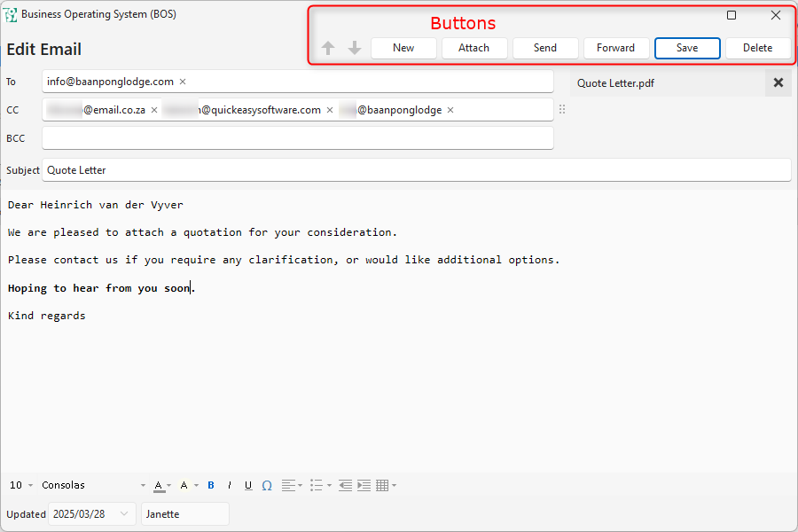
Task: Click the Attach button
Action: point(474,48)
